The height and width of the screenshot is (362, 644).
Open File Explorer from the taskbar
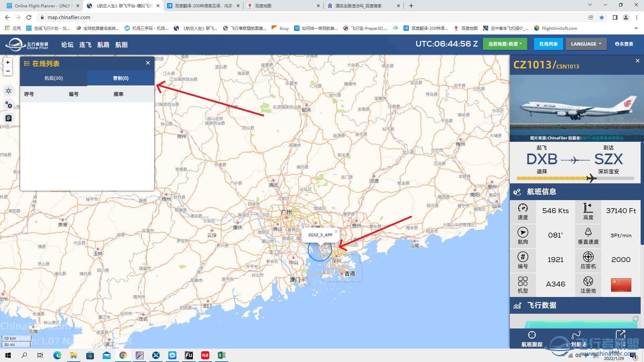(x=73, y=355)
